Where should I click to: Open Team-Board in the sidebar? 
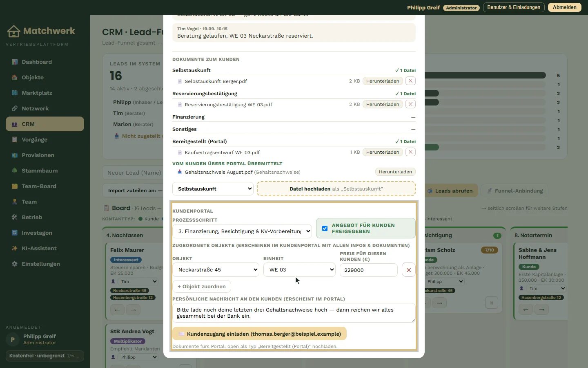tap(45, 186)
